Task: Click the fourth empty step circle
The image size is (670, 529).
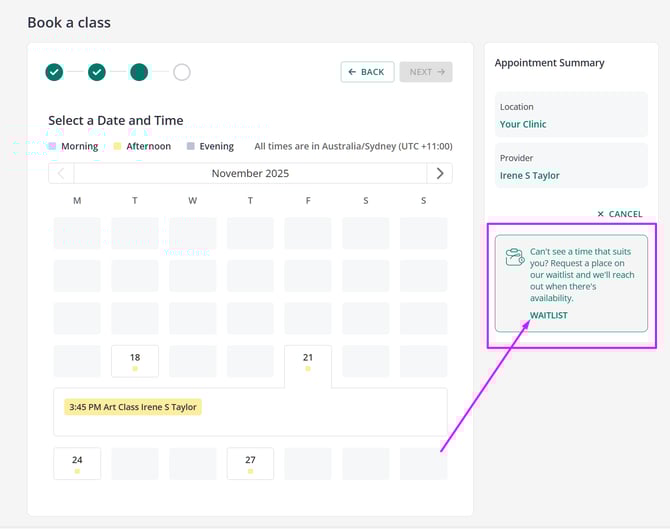Action: [x=181, y=72]
